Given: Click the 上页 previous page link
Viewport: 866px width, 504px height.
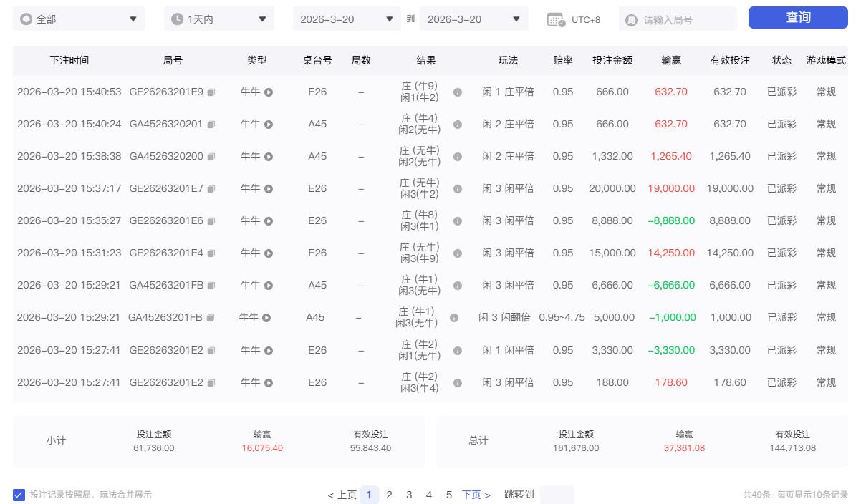Looking at the screenshot, I should pyautogui.click(x=345, y=495).
